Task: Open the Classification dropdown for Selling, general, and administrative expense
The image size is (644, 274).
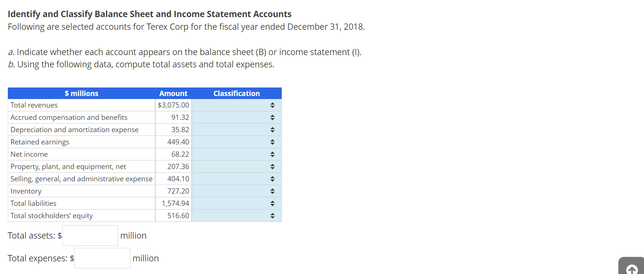Action: (x=272, y=179)
